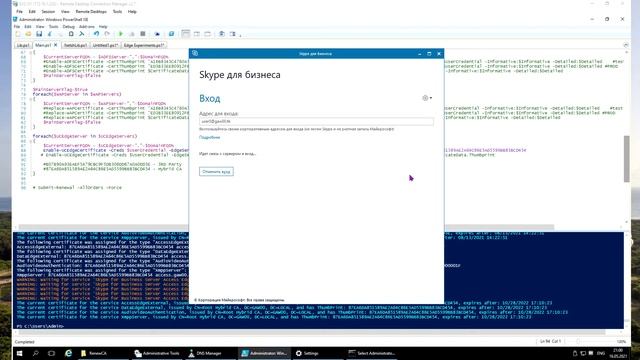Screen dimensions: 640x360
Task: Open Tools menu in RDCMan menu bar
Action: pos(117,12)
